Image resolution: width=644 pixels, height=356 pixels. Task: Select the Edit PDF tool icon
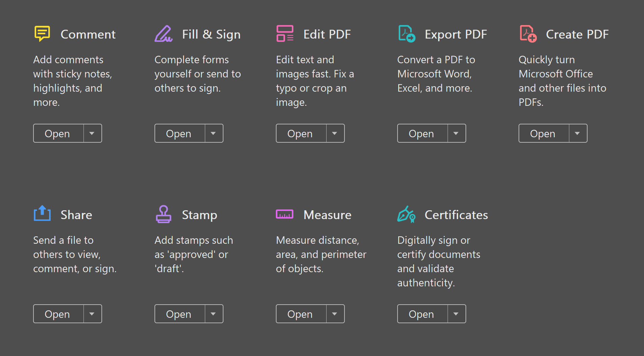[285, 33]
